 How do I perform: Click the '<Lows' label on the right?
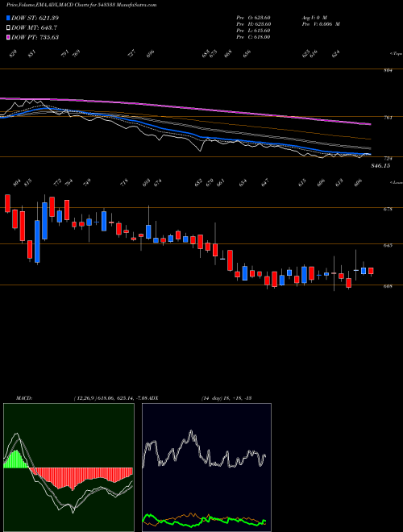coord(395,183)
